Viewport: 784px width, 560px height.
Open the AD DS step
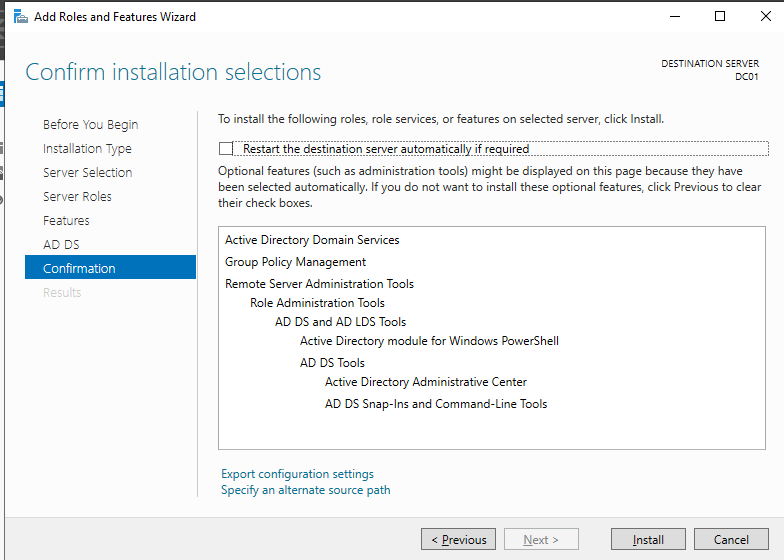click(61, 244)
